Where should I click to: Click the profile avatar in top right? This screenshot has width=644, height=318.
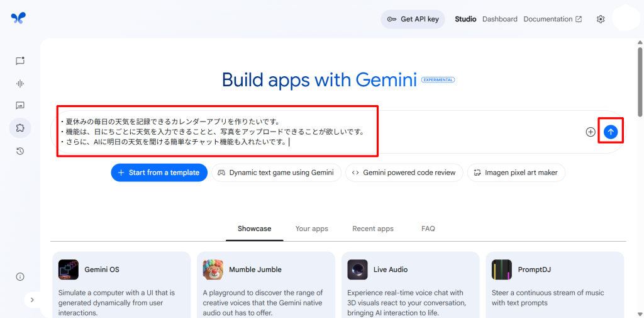pyautogui.click(x=626, y=18)
